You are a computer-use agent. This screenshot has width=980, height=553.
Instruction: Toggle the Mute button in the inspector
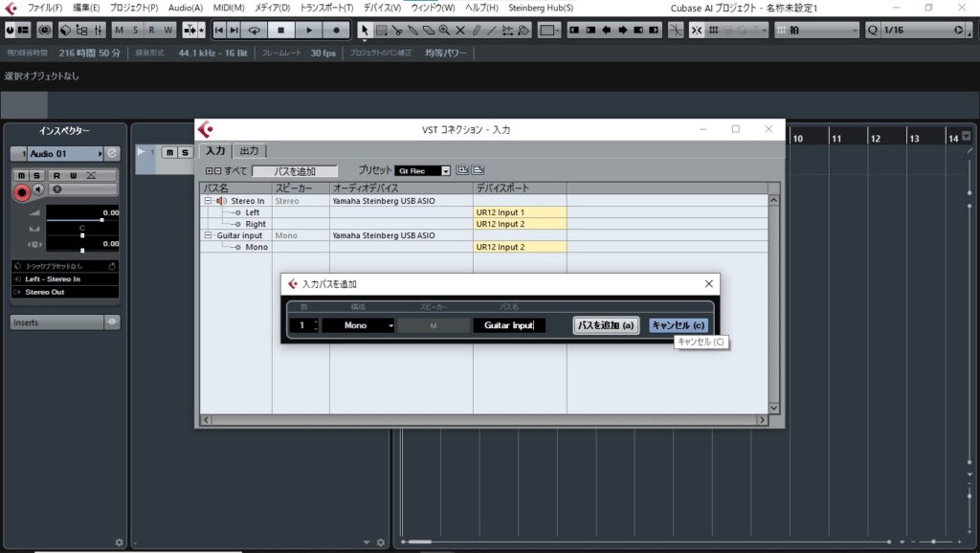[x=22, y=175]
